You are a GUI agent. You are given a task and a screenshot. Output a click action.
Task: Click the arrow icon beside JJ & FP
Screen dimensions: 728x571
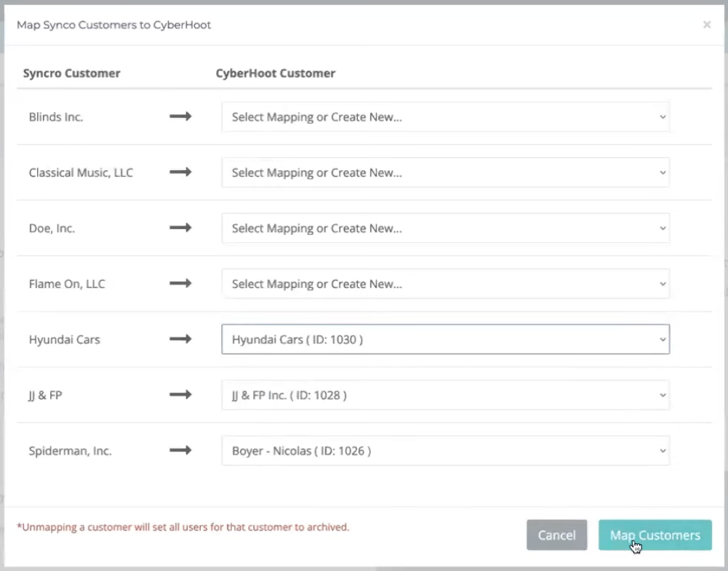[180, 395]
